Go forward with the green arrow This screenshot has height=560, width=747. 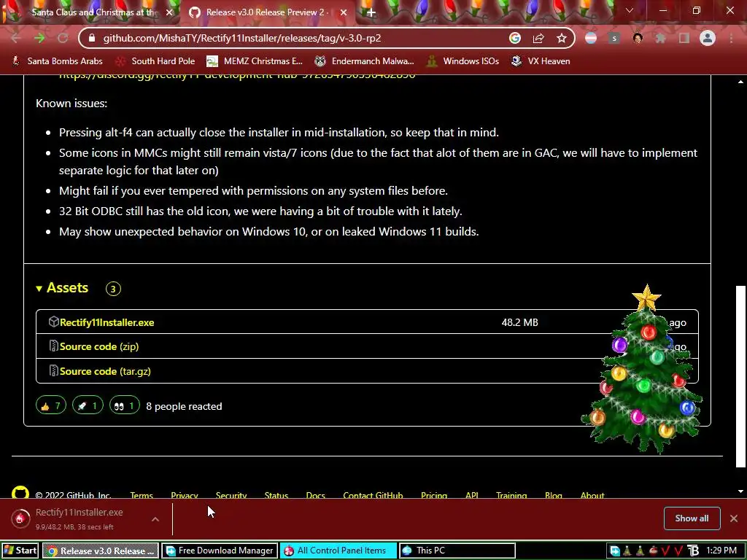tap(39, 38)
